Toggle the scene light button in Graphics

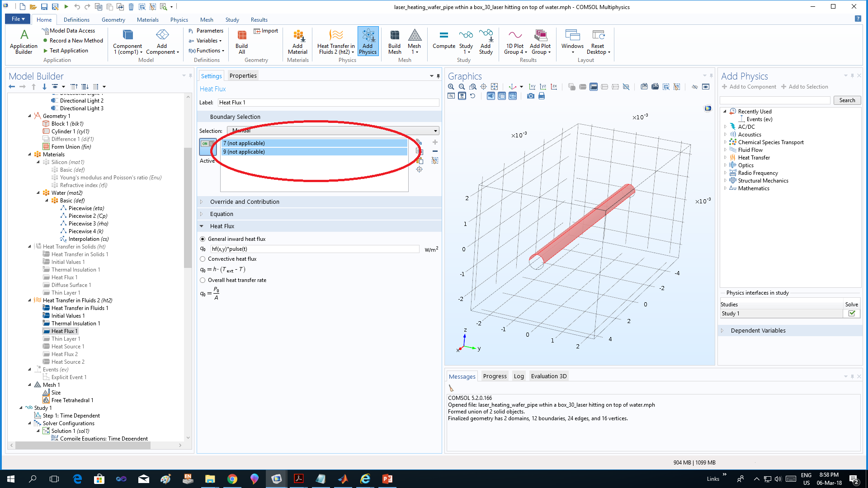tap(491, 96)
